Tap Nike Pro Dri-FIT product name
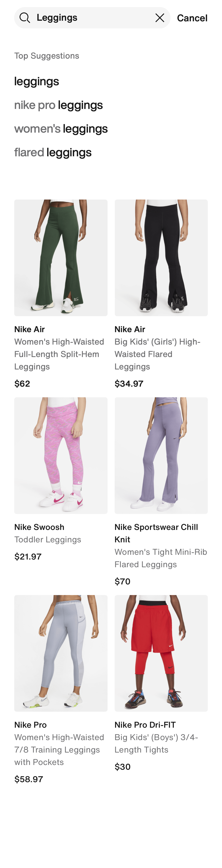Viewport: 222px width, 868px height. pos(145,725)
